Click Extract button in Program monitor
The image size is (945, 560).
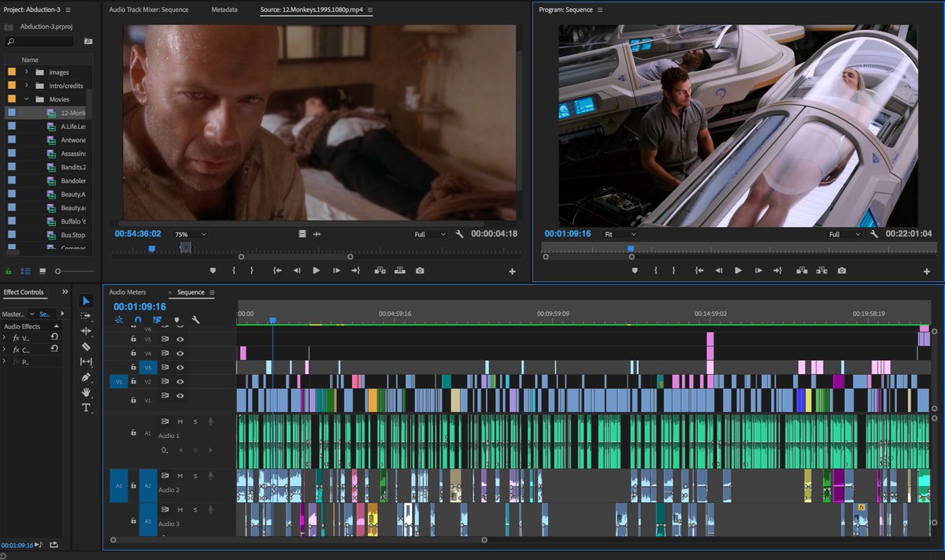821,270
